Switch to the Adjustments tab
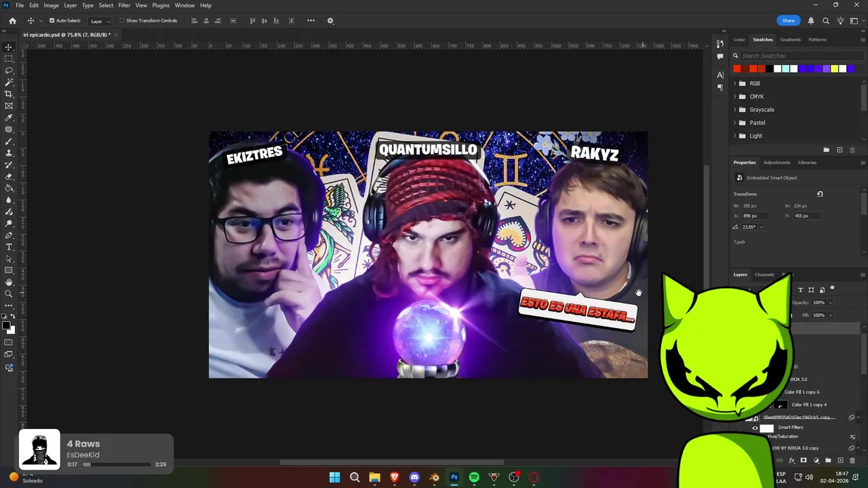The image size is (868, 488). pyautogui.click(x=776, y=163)
